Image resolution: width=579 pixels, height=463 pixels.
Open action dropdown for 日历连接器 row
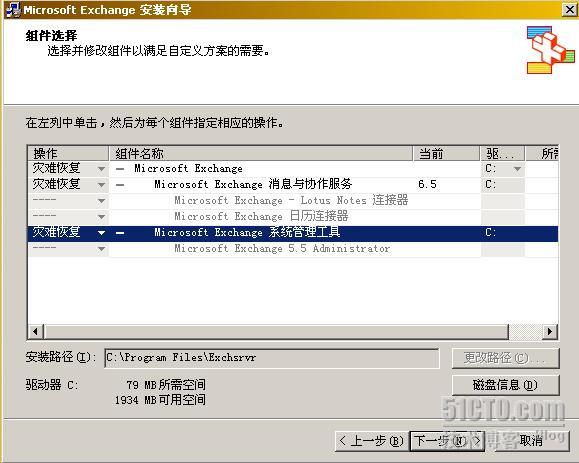click(101, 217)
